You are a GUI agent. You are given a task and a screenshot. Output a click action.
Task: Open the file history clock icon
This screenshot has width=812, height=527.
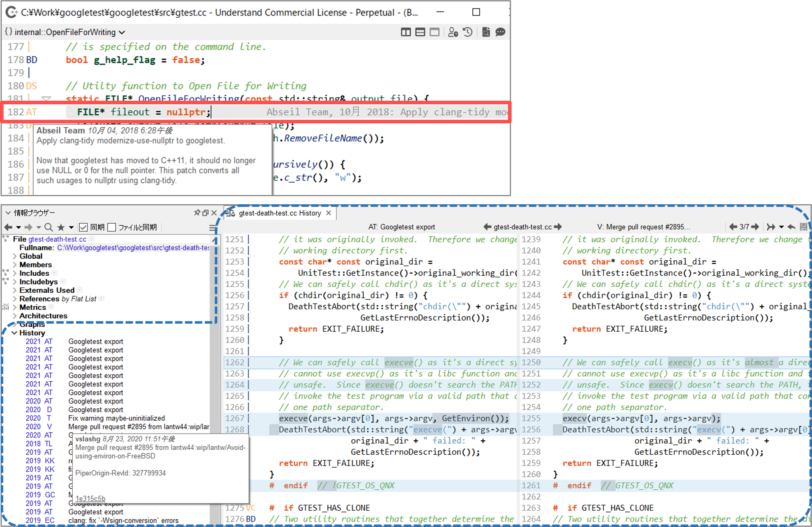[467, 32]
